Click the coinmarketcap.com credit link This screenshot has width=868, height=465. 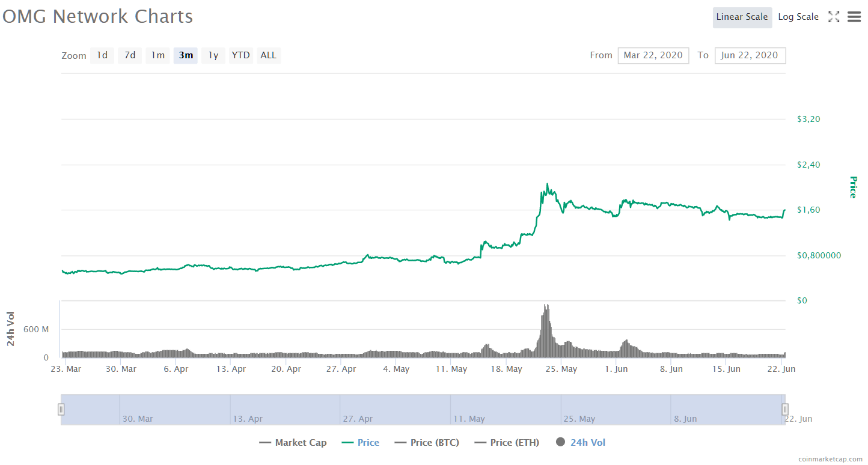click(x=831, y=459)
